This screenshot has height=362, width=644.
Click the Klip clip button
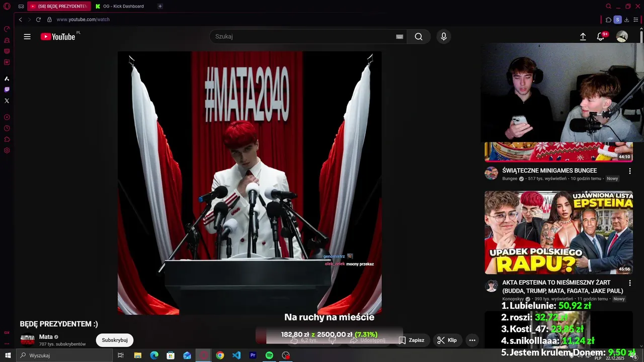click(447, 340)
